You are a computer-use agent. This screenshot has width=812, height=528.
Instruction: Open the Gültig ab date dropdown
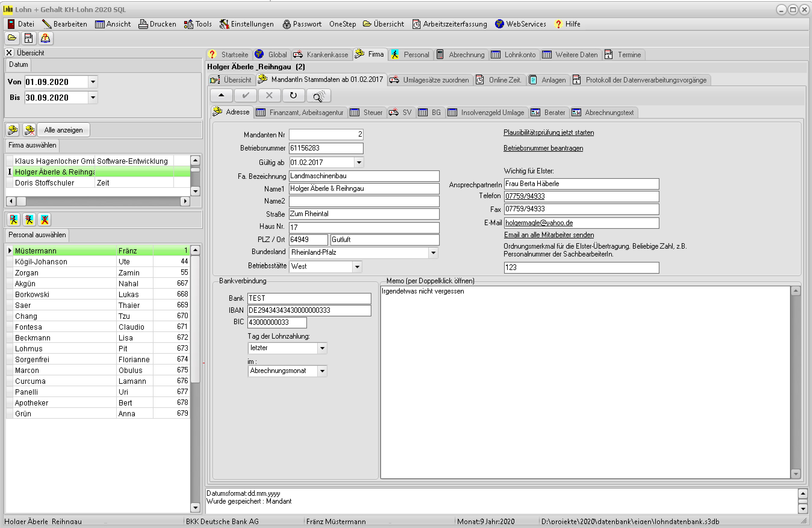359,163
